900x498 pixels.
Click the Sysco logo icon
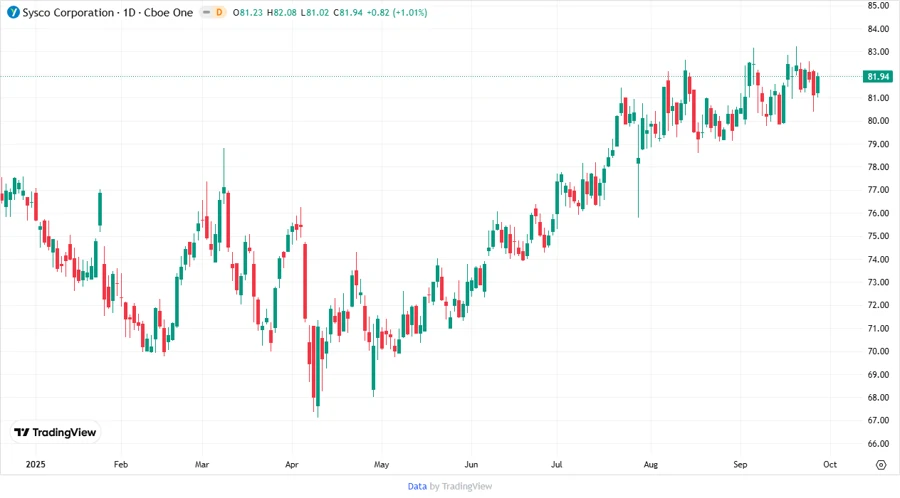coord(13,12)
